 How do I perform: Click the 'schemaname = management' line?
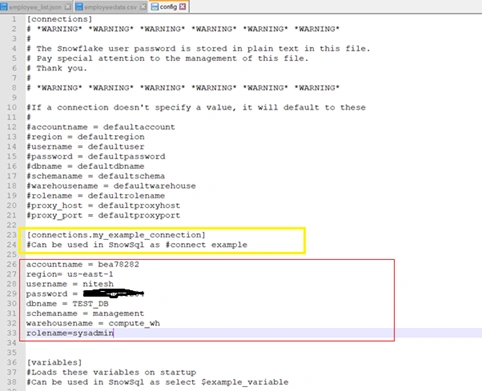85,313
